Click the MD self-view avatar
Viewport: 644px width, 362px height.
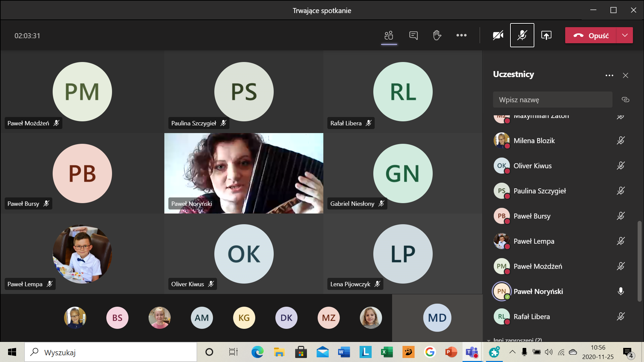coord(437,318)
